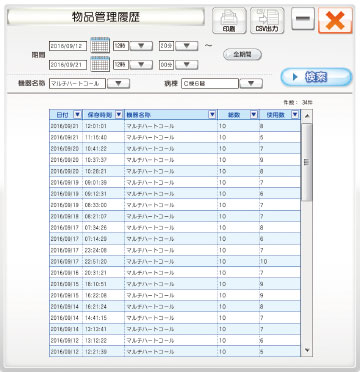The width and height of the screenshot is (360, 372).
Task: Open the 病棟 ward dropdown arrow
Action: click(x=251, y=84)
